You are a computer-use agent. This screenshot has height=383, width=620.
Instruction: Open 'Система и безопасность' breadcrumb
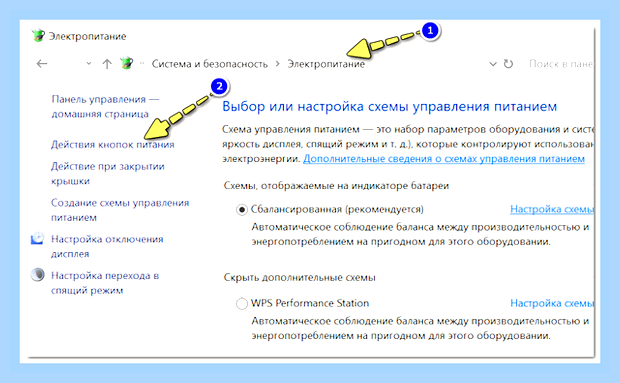click(210, 64)
